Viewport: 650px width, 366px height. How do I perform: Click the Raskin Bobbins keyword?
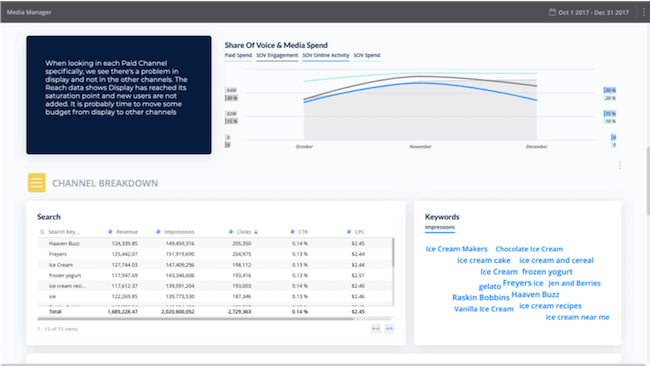tap(481, 298)
